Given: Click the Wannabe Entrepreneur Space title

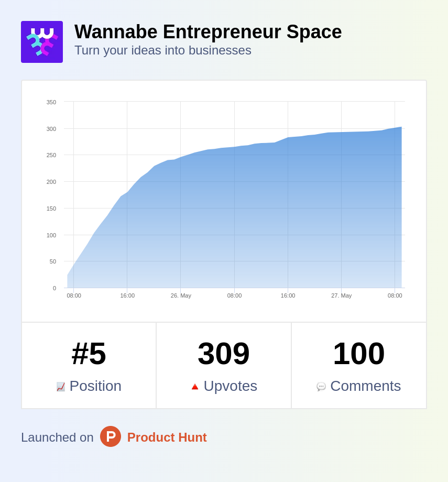Looking at the screenshot, I should coord(208,32).
